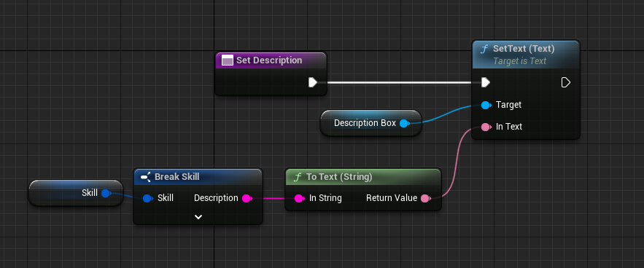
Task: Select the Set Description node title
Action: tap(269, 60)
